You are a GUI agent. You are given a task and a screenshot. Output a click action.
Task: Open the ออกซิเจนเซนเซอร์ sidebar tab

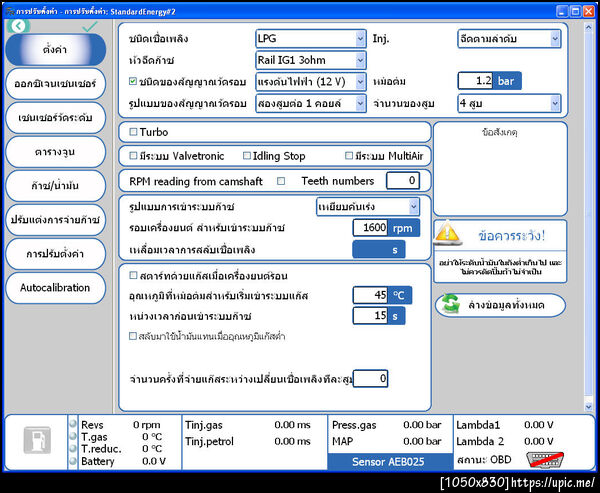click(x=55, y=84)
